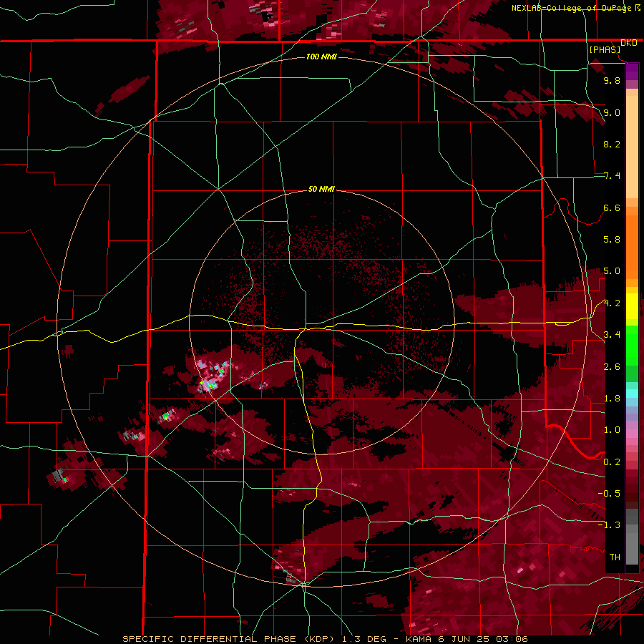Click the 1.0 scale value
This screenshot has width=644, height=644.
tap(612, 430)
